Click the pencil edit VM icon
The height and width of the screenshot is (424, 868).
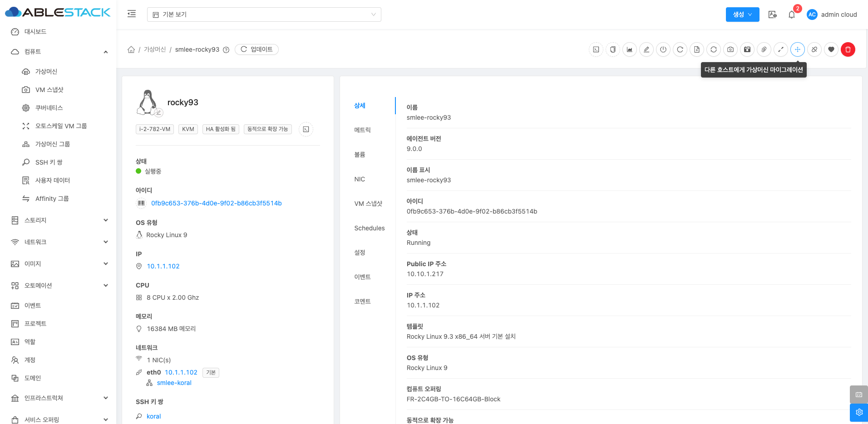(x=646, y=49)
